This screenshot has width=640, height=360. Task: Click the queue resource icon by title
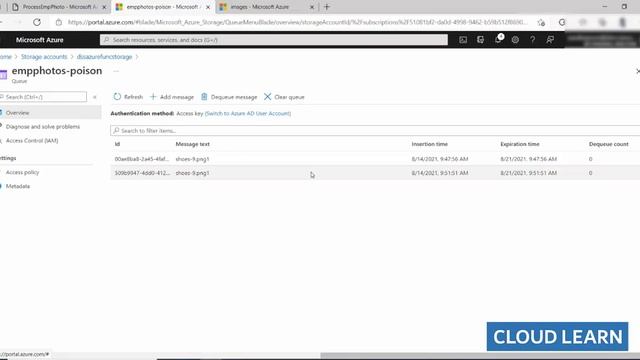point(3,74)
